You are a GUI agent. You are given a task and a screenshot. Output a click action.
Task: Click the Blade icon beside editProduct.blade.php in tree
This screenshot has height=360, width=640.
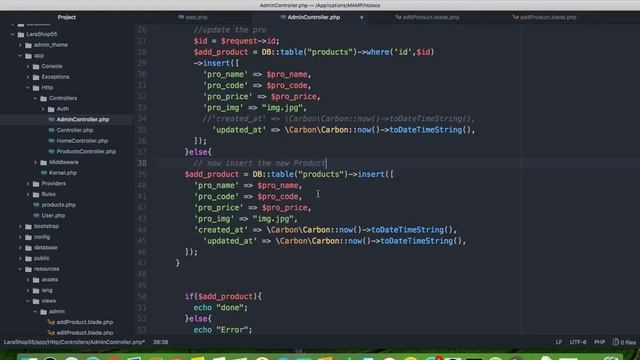coord(51,333)
